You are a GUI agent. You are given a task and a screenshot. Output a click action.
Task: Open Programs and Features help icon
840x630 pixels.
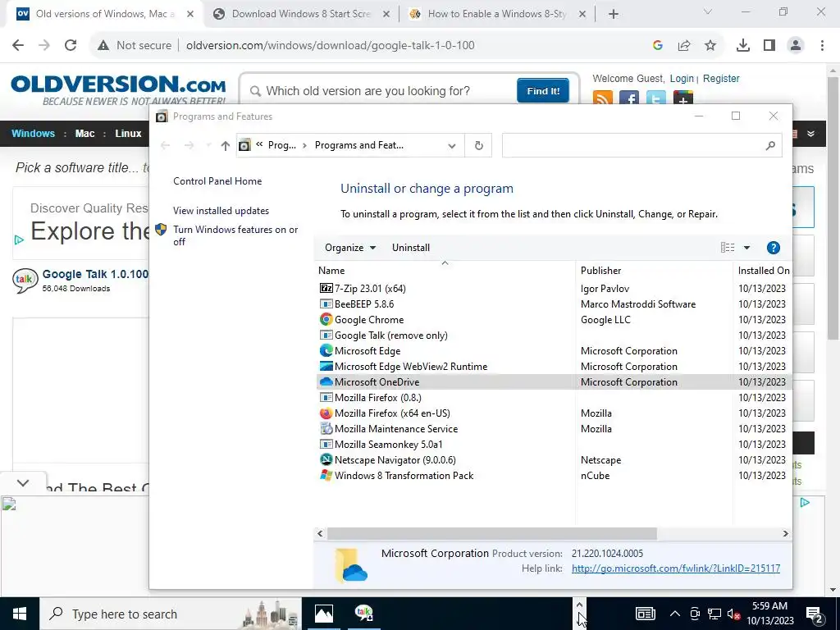coord(773,248)
